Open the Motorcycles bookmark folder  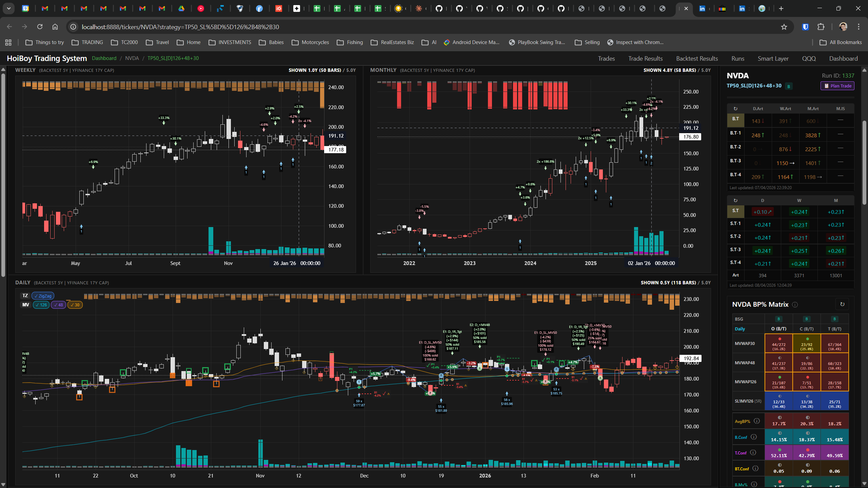[311, 42]
